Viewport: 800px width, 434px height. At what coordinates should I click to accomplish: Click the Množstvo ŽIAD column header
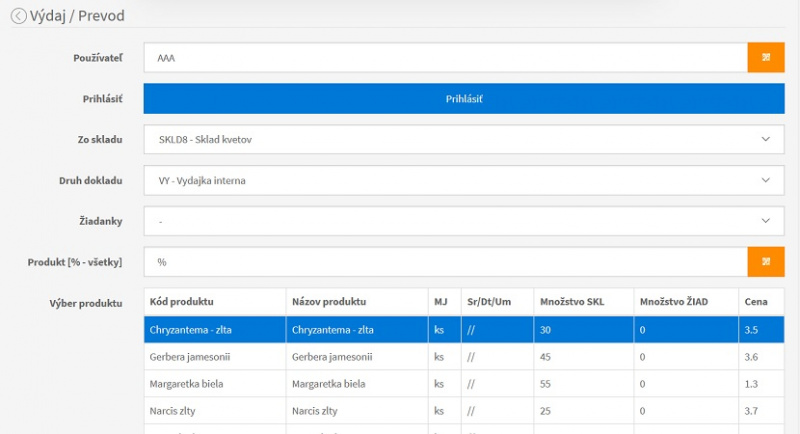pos(674,302)
